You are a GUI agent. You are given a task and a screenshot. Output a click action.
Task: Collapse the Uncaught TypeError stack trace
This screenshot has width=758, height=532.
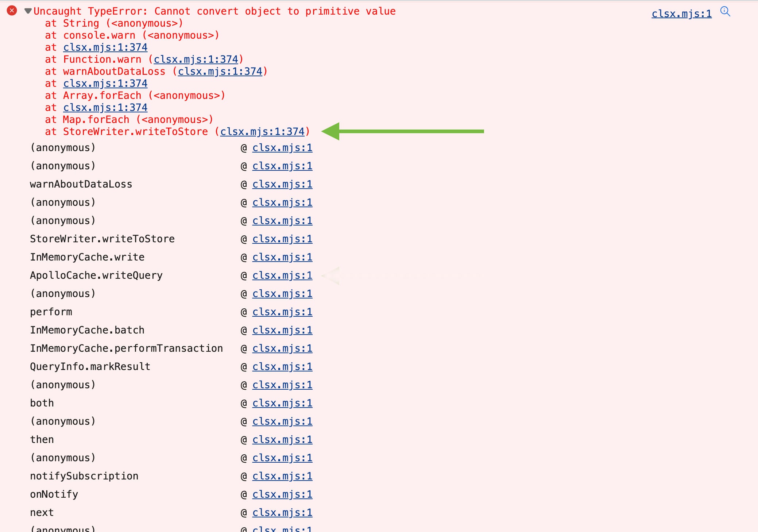point(28,11)
